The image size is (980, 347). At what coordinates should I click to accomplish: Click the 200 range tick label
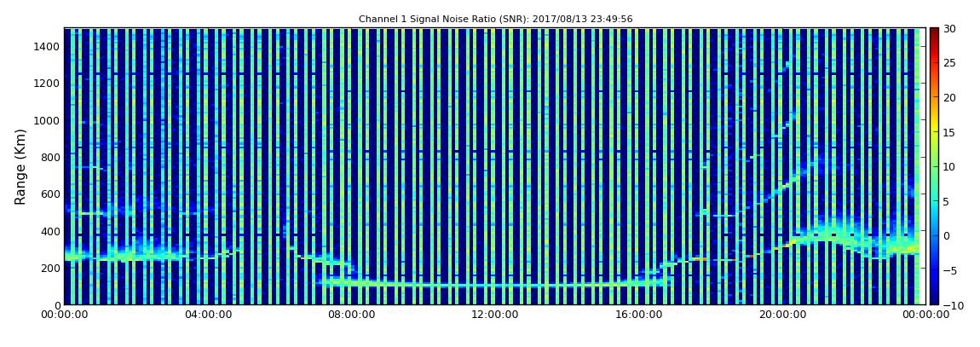click(50, 269)
